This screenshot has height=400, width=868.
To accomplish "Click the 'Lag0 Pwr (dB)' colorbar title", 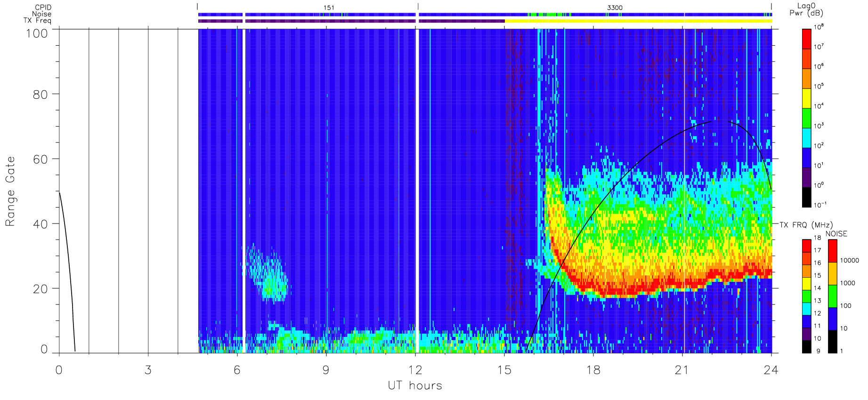I will click(806, 9).
